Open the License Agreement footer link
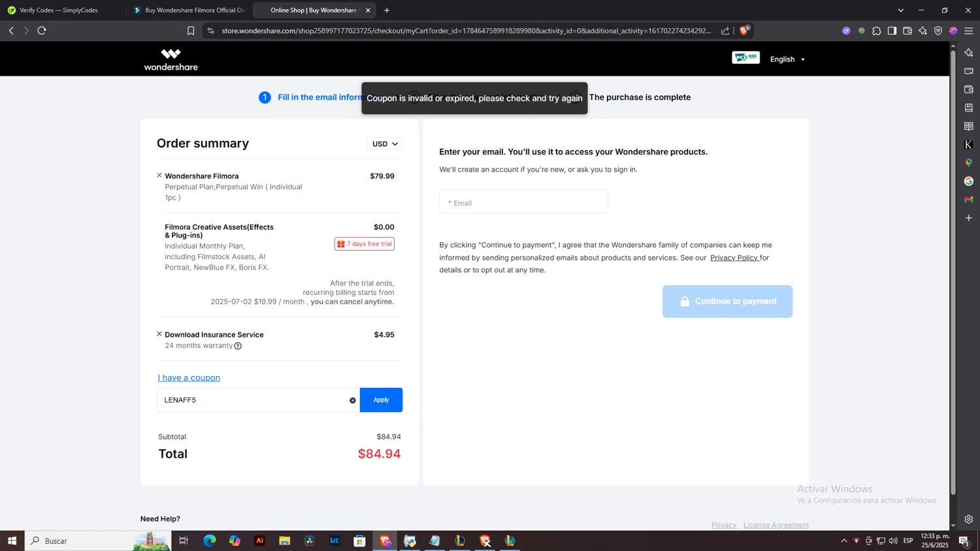This screenshot has width=980, height=551. (776, 525)
